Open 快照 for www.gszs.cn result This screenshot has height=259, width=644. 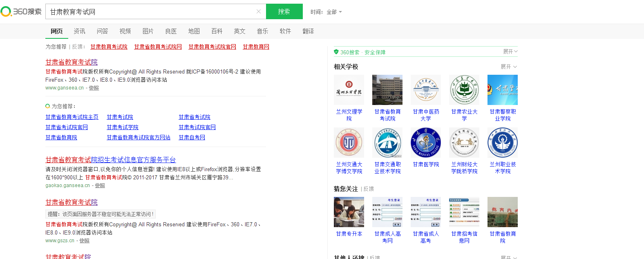coord(85,241)
